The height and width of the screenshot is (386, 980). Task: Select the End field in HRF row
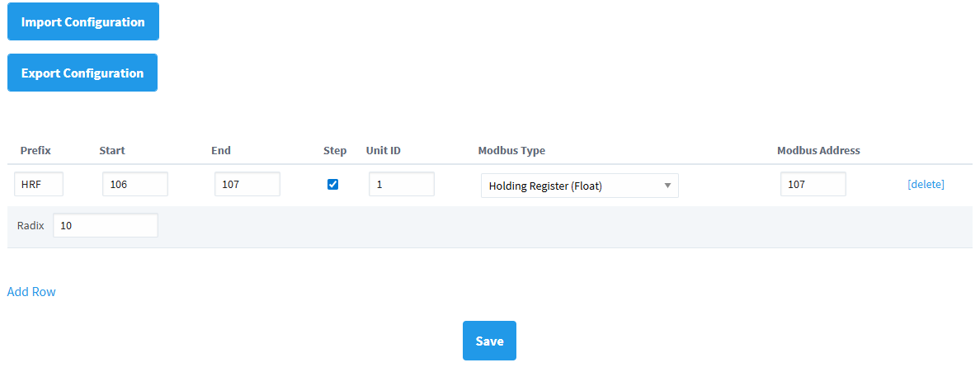(x=247, y=185)
